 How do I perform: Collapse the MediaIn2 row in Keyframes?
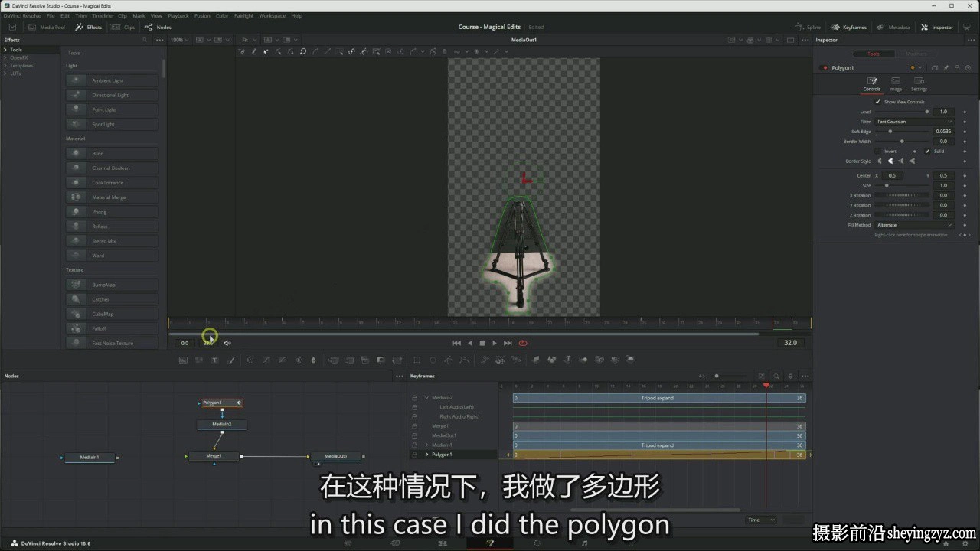coord(426,398)
